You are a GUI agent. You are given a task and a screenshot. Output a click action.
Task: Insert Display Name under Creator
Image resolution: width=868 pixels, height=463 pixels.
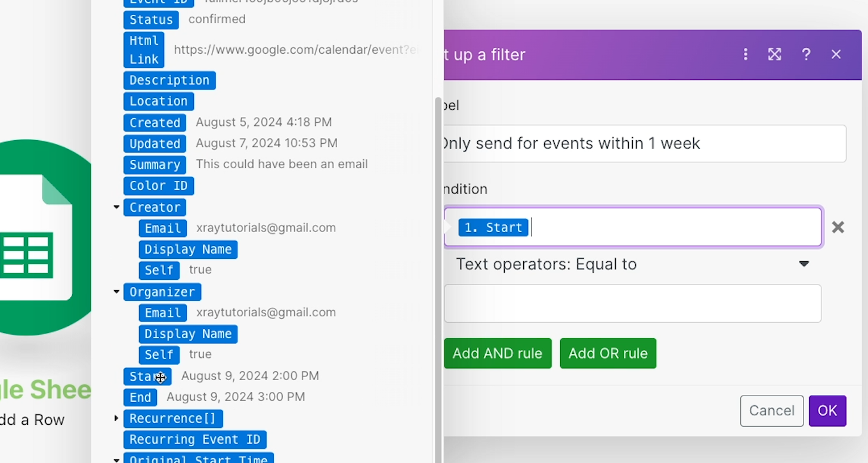coord(188,249)
